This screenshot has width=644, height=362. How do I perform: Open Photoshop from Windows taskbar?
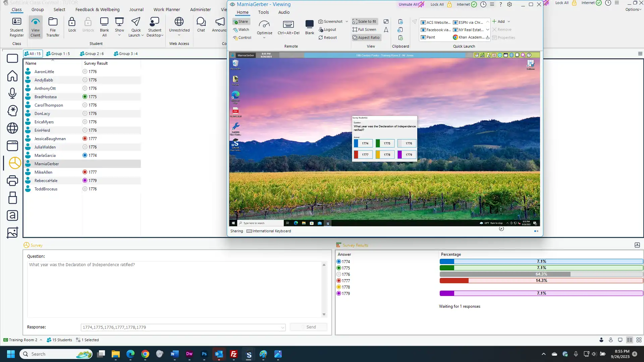[x=204, y=354]
